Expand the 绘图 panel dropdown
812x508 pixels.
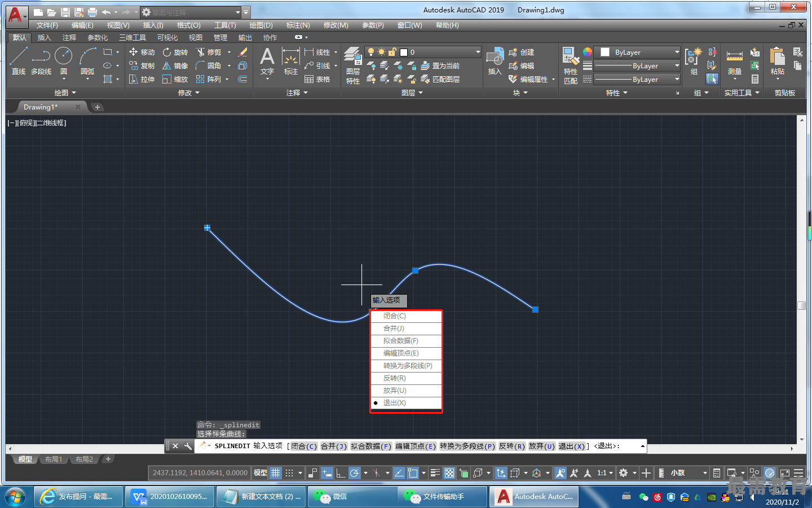(65, 93)
